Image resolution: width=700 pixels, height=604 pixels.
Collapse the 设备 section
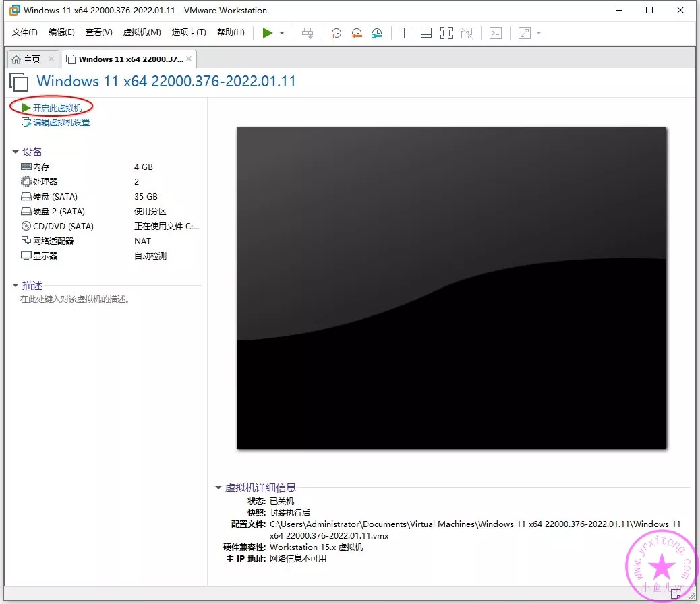[16, 152]
